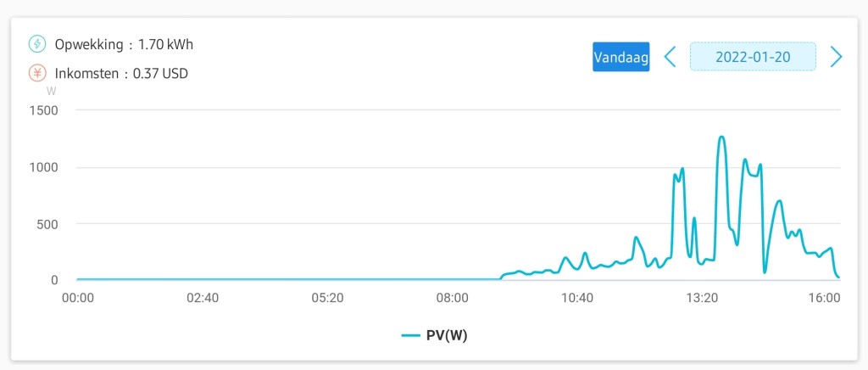Click the Inkomsten 0.37 USD label

point(121,74)
